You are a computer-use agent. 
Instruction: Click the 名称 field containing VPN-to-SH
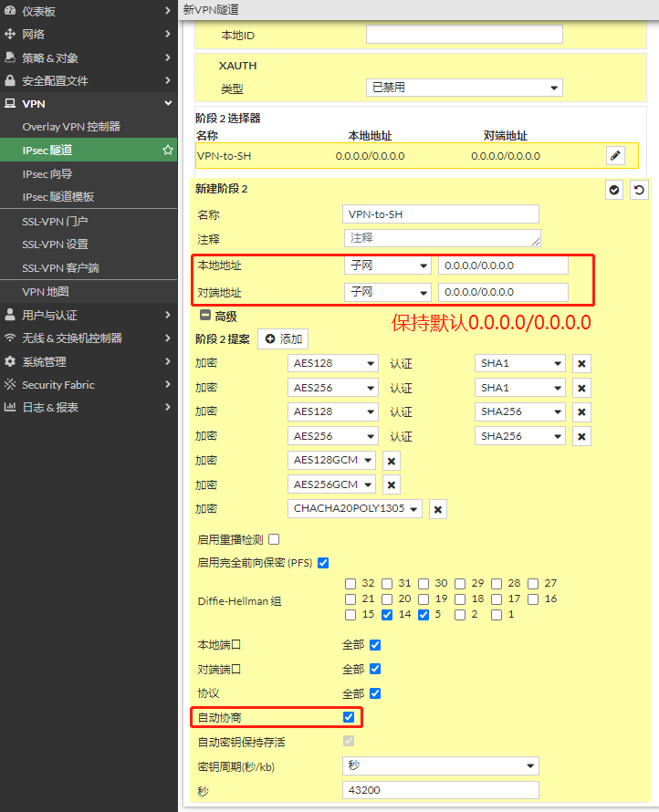coord(441,214)
